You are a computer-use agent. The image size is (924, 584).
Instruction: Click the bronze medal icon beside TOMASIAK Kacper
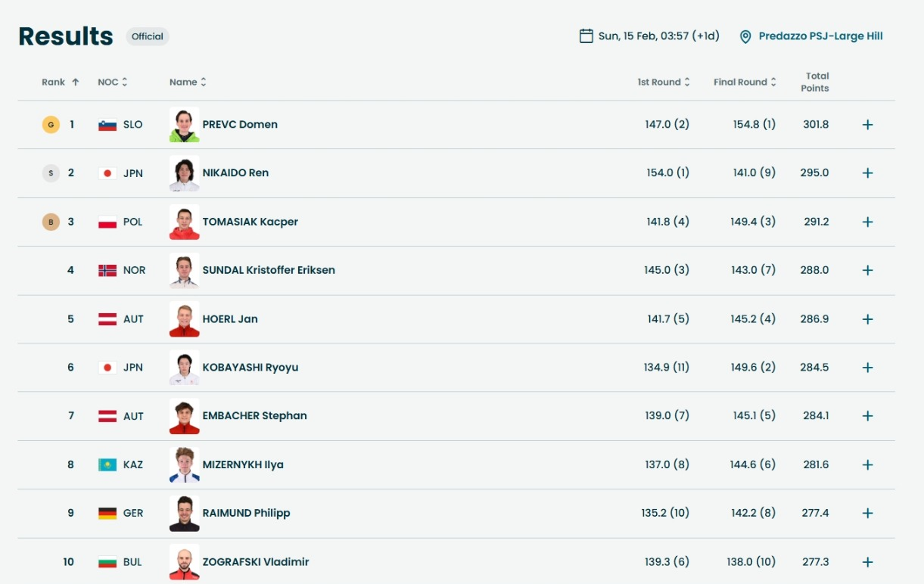pyautogui.click(x=51, y=222)
